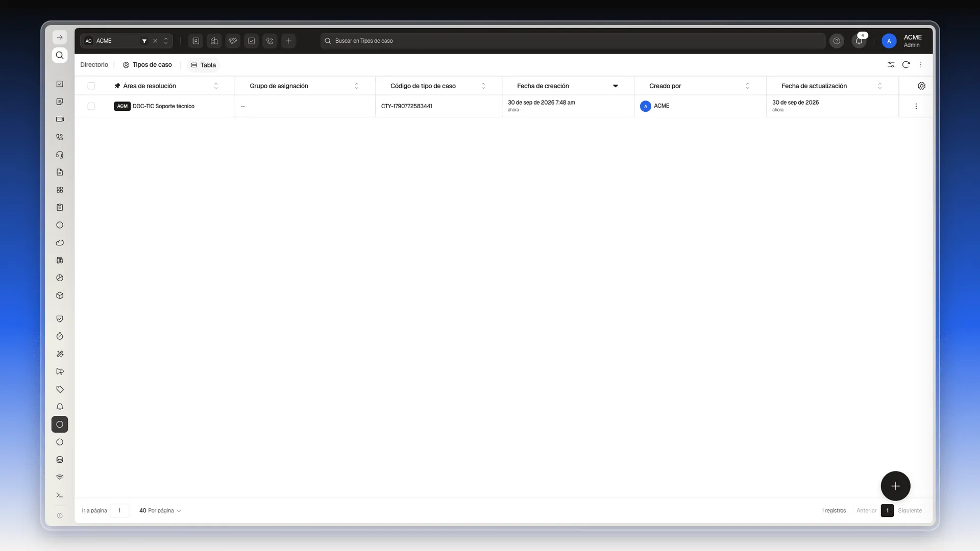Open the notifications bell in header
This screenshot has height=551, width=980.
coord(859,41)
